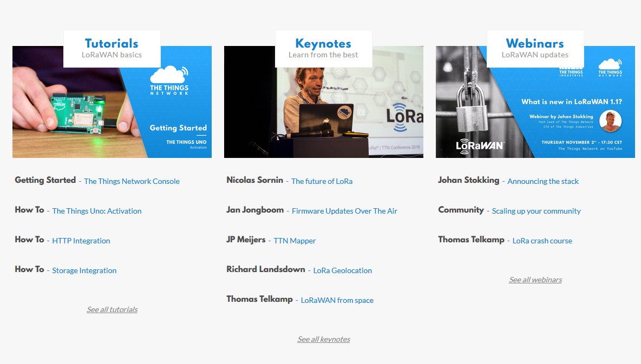Click the Nicolas Sornin speaker name
This screenshot has width=641, height=364.
(254, 180)
